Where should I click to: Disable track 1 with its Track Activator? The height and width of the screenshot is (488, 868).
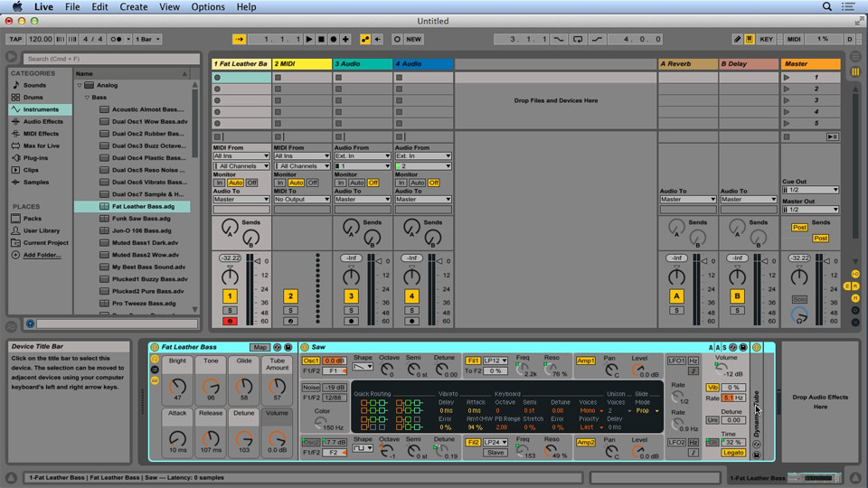pyautogui.click(x=230, y=296)
